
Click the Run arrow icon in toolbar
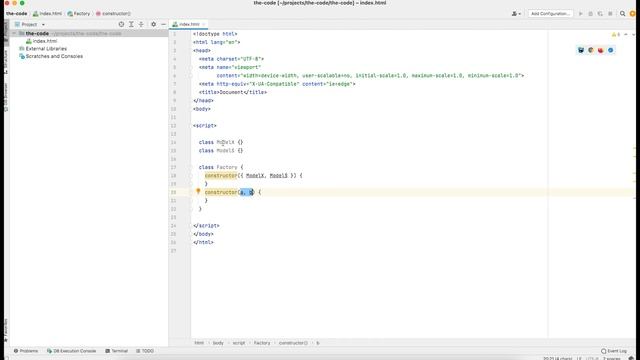pos(580,14)
